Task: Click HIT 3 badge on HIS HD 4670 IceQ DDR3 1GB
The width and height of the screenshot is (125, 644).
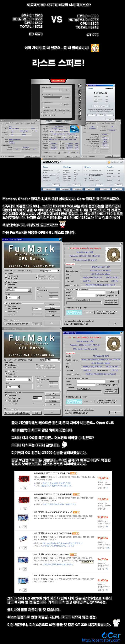Action: [73, 554]
